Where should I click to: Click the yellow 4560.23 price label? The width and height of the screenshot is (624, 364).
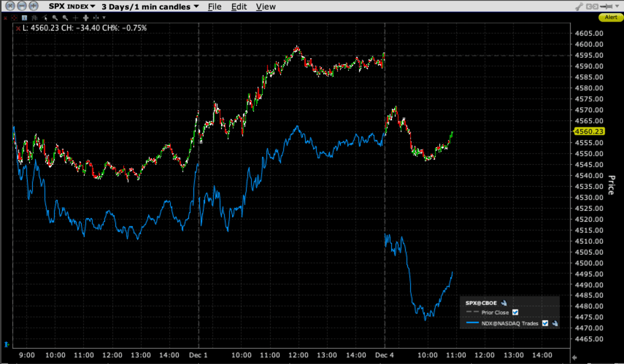click(x=589, y=132)
